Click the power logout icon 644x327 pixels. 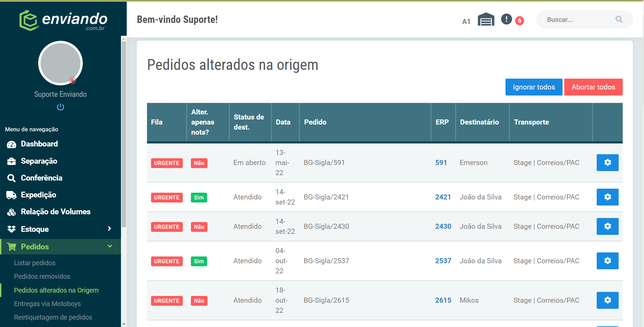point(60,107)
